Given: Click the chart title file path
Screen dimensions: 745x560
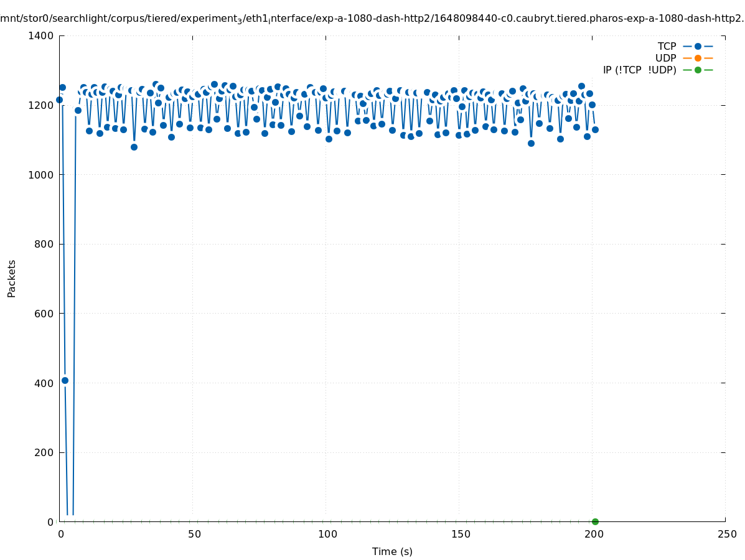Looking at the screenshot, I should (x=372, y=19).
